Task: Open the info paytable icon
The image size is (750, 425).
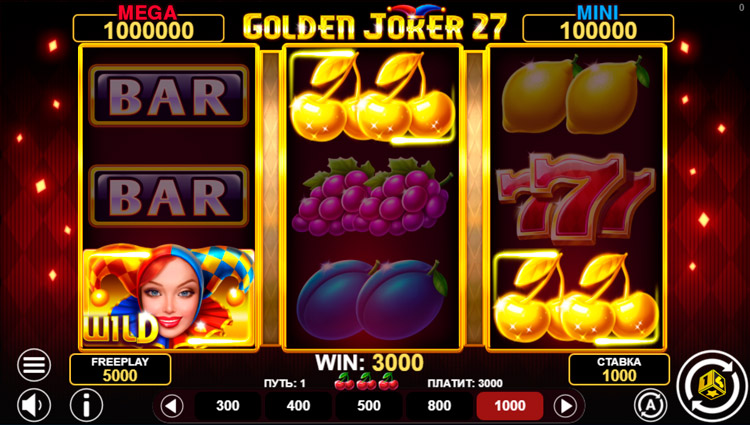Action: point(87,405)
